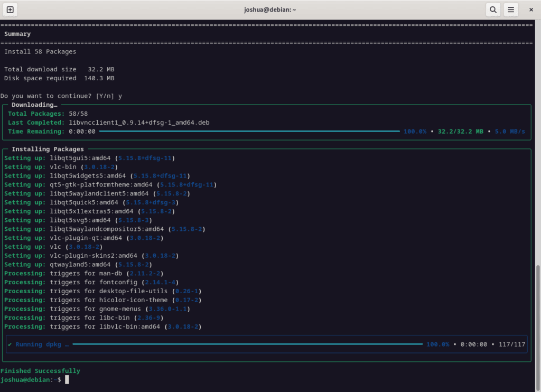
Task: Select the man-db triggers line
Action: 78,273
